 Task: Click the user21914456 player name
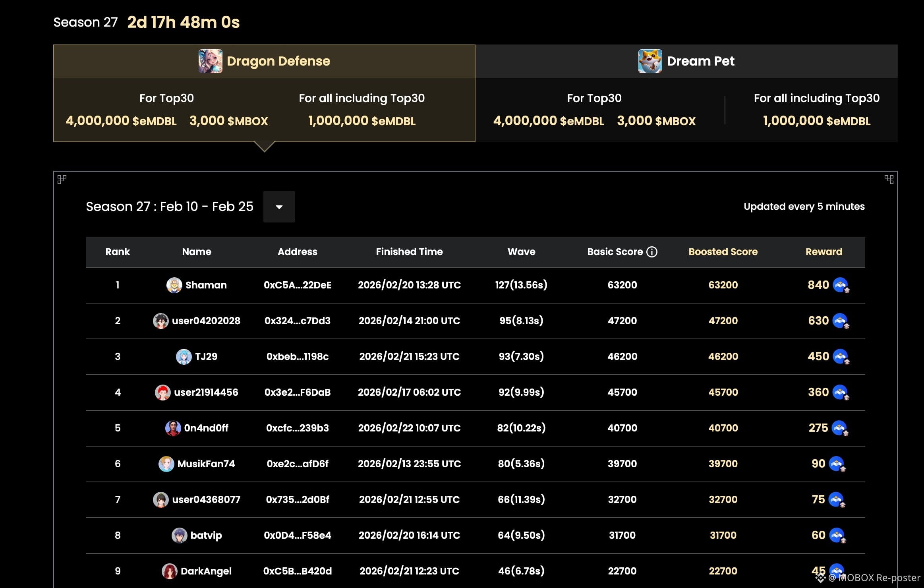pos(206,392)
